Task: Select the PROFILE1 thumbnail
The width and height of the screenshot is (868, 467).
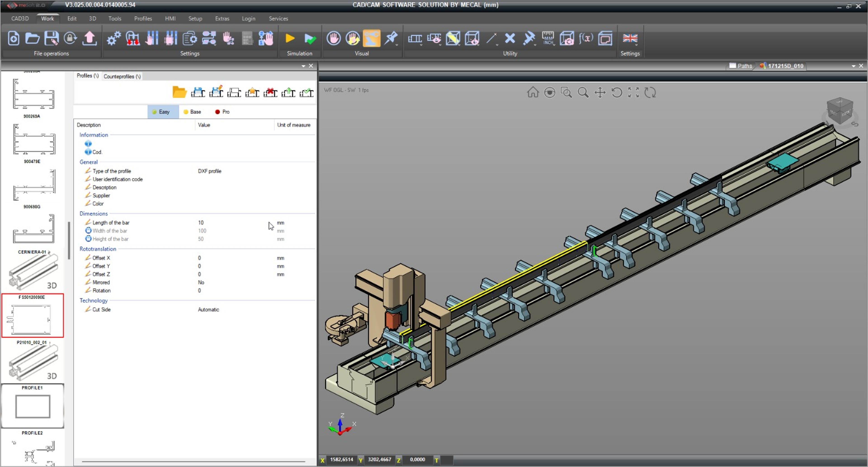Action: coord(32,406)
